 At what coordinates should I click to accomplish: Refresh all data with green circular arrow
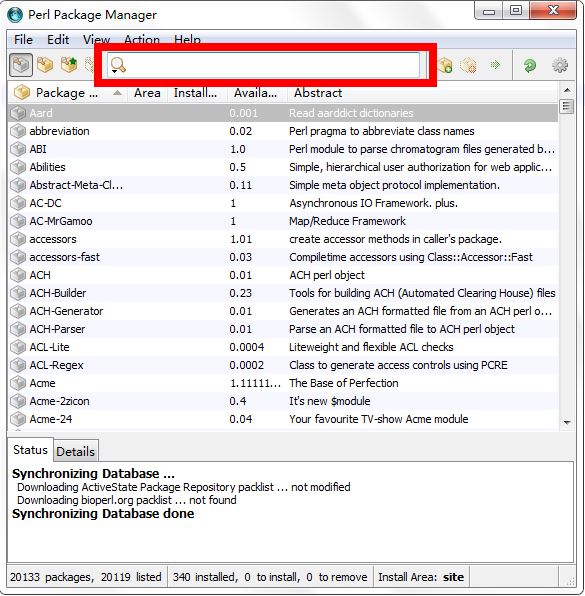530,65
